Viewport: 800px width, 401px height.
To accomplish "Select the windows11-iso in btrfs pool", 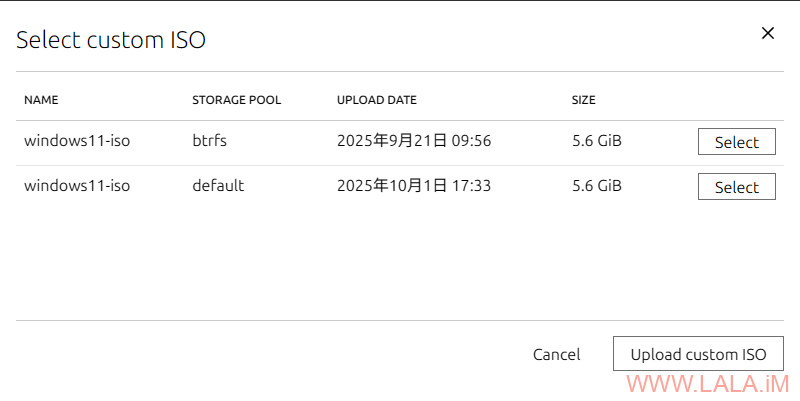I will [x=736, y=142].
